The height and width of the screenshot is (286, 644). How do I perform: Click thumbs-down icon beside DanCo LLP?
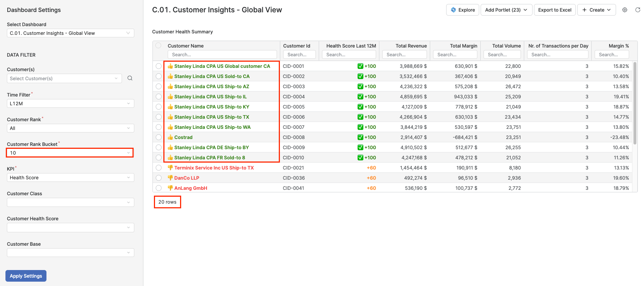pos(170,178)
